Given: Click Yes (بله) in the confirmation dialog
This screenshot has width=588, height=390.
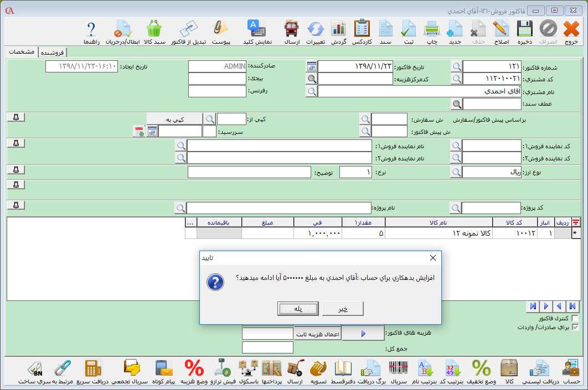Looking at the screenshot, I should point(298,309).
